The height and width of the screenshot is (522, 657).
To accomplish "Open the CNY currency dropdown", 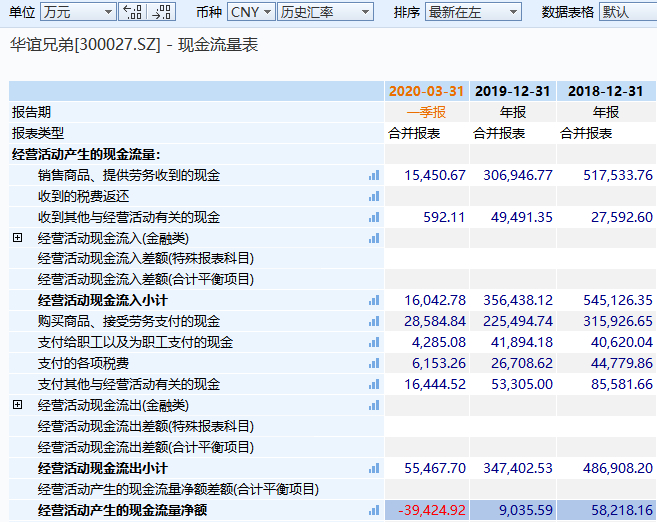I will click(x=250, y=12).
